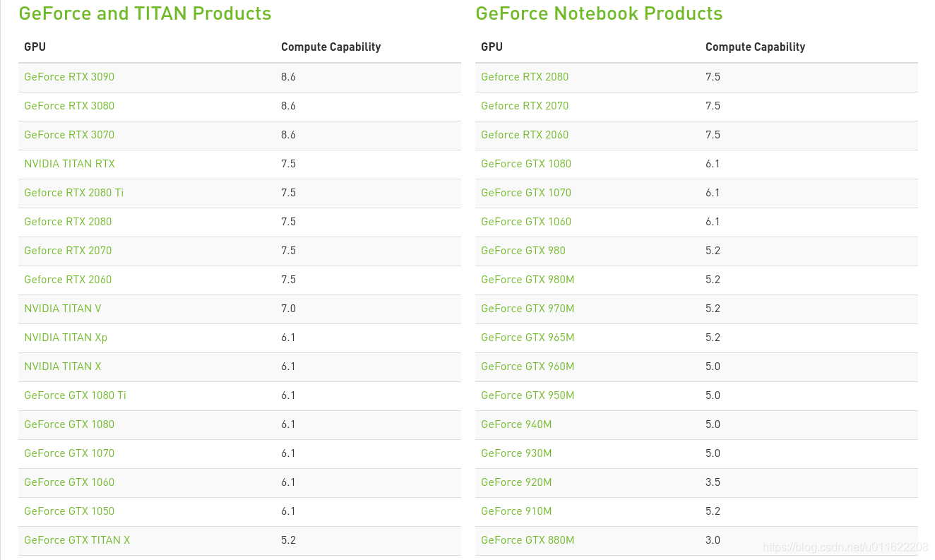This screenshot has width=935, height=560.
Task: Click the NVIDIA TITAN Xp link
Action: (x=66, y=338)
